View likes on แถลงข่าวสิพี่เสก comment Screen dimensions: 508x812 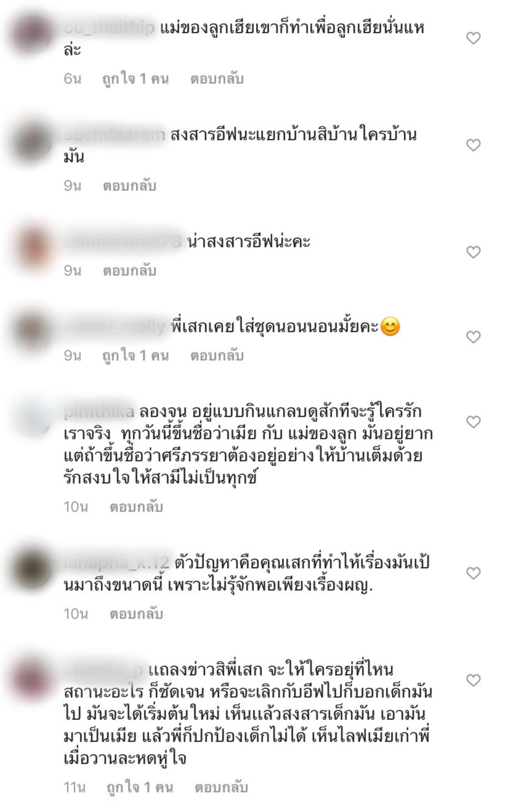pyautogui.click(x=140, y=787)
